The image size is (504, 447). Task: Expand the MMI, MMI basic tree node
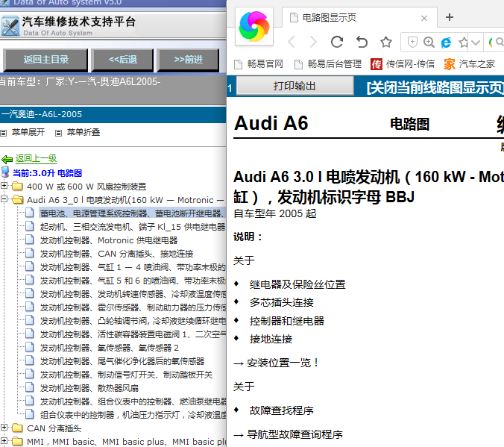tap(4, 441)
